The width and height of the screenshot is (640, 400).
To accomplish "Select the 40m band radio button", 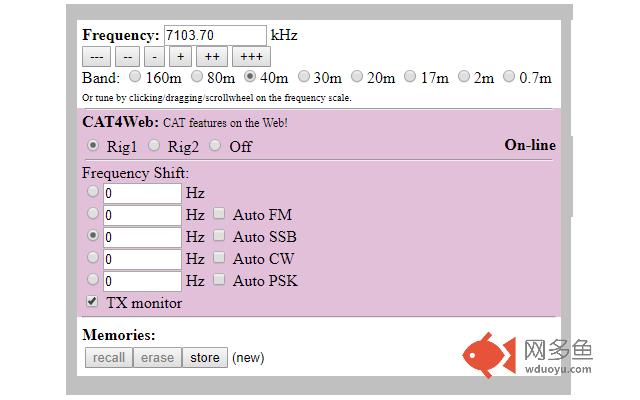I will tap(250, 76).
